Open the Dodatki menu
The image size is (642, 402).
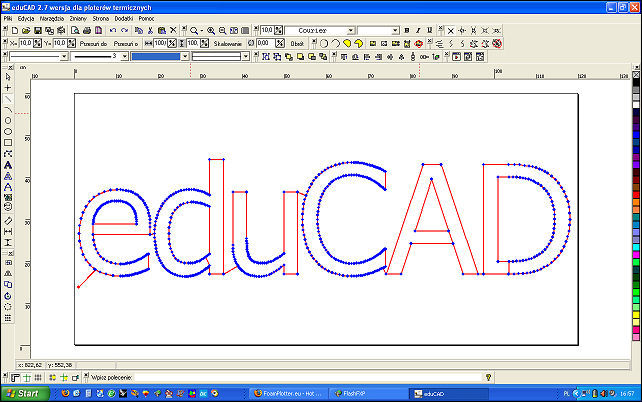tap(124, 18)
